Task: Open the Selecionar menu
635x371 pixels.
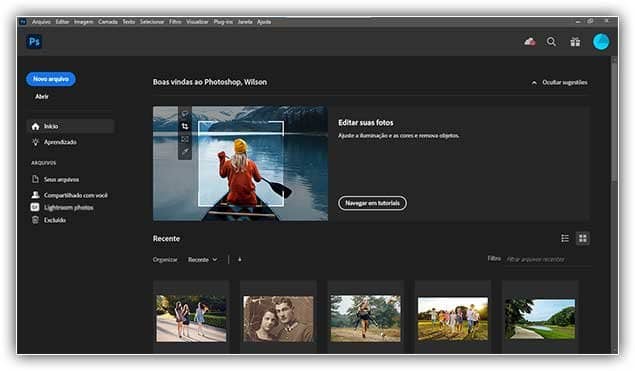Action: tap(152, 22)
